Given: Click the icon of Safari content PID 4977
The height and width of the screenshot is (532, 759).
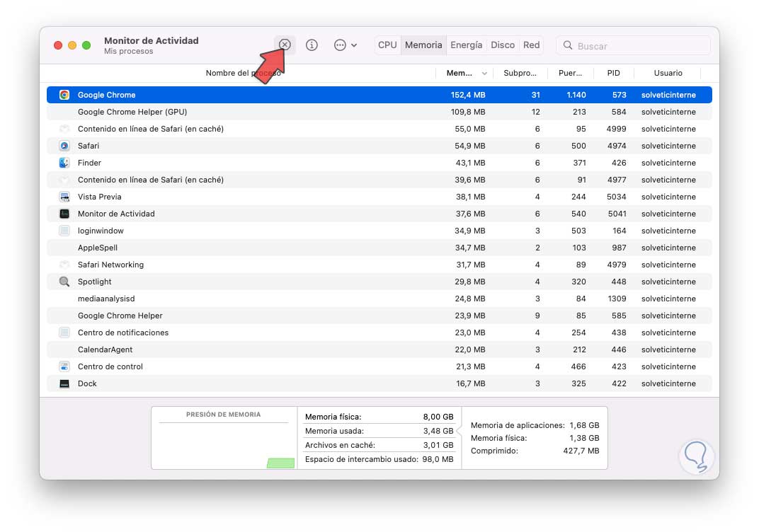Looking at the screenshot, I should point(64,180).
